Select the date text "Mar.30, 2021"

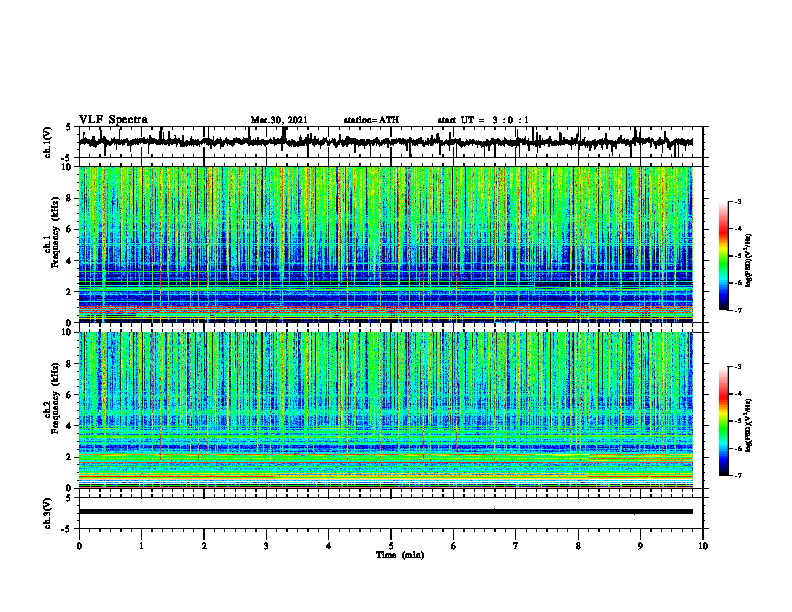[279, 120]
